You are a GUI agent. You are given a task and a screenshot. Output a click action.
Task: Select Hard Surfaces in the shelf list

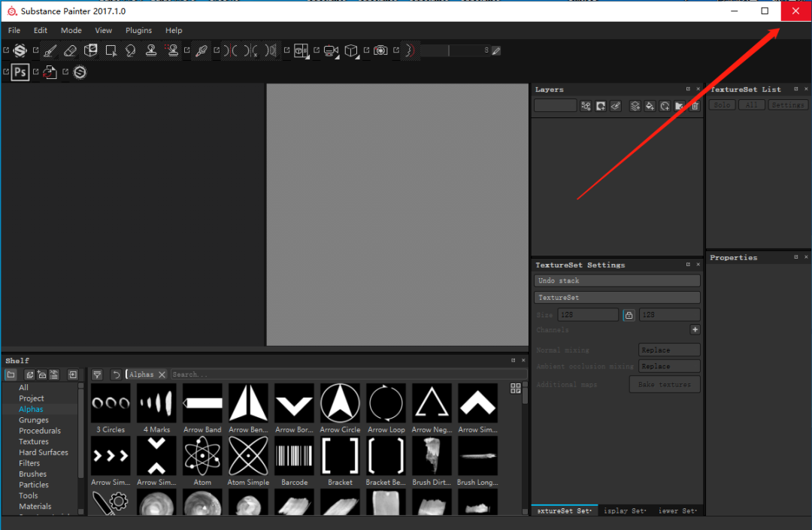pyautogui.click(x=44, y=453)
